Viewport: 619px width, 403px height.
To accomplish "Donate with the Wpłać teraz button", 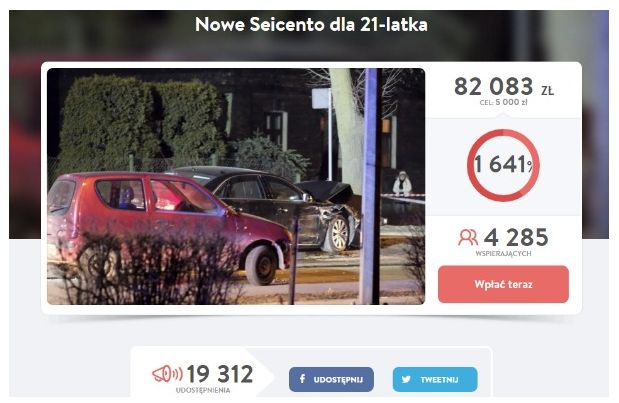I will click(x=503, y=284).
